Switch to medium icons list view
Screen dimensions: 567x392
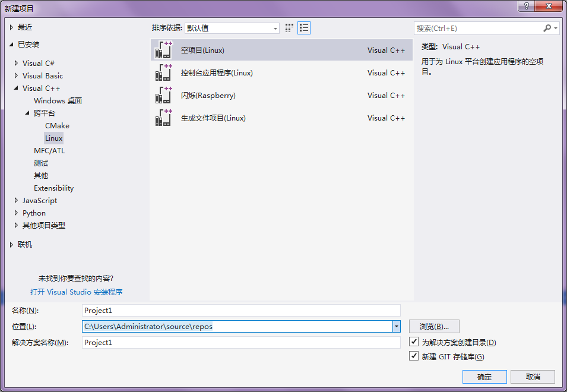point(304,28)
